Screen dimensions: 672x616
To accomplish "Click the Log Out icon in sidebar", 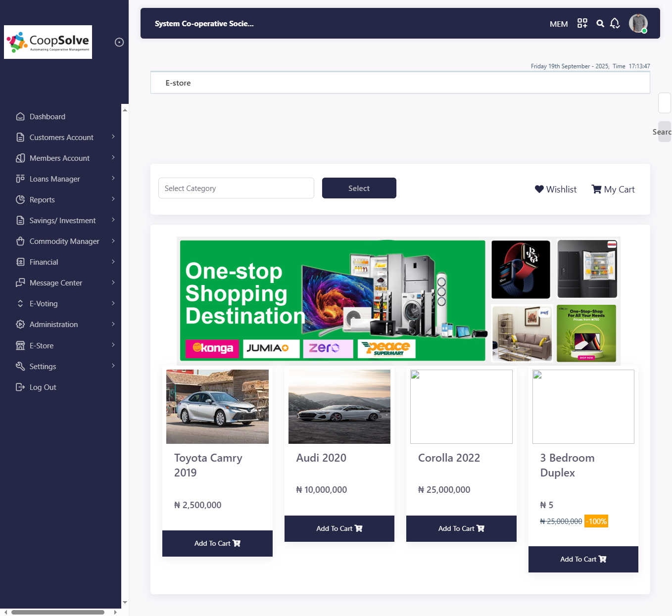I will pos(20,387).
